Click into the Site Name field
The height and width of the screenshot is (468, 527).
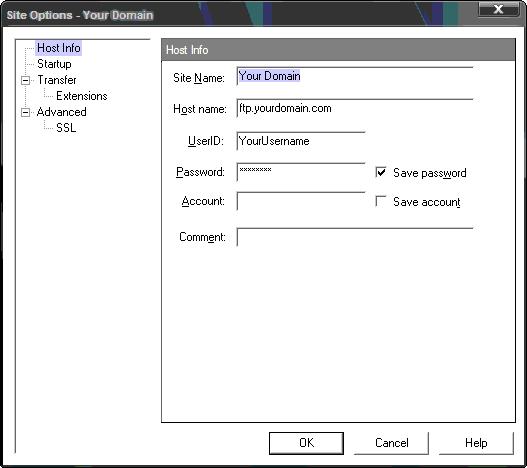355,76
